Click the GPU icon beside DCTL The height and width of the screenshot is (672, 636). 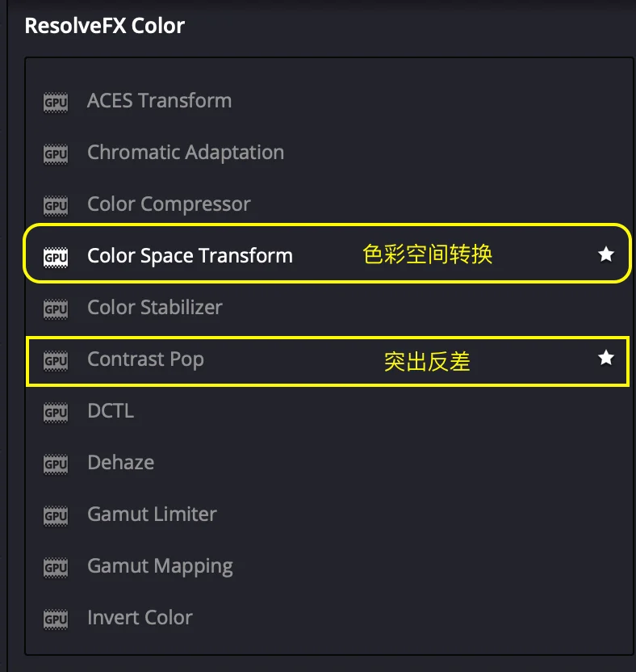[56, 412]
